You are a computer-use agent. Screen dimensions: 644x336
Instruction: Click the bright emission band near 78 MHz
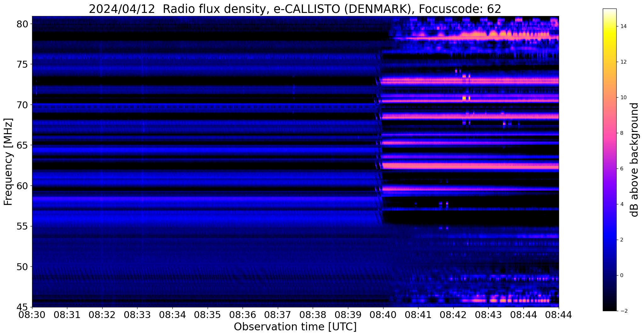tap(476, 38)
